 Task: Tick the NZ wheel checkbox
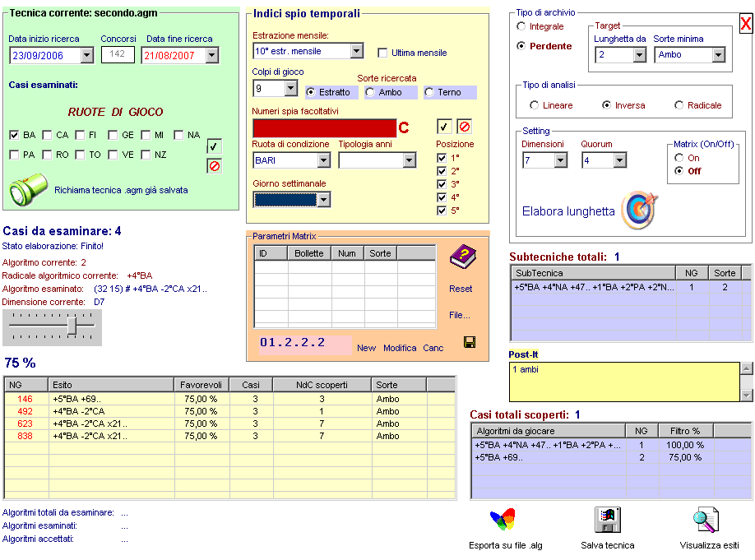[x=146, y=155]
